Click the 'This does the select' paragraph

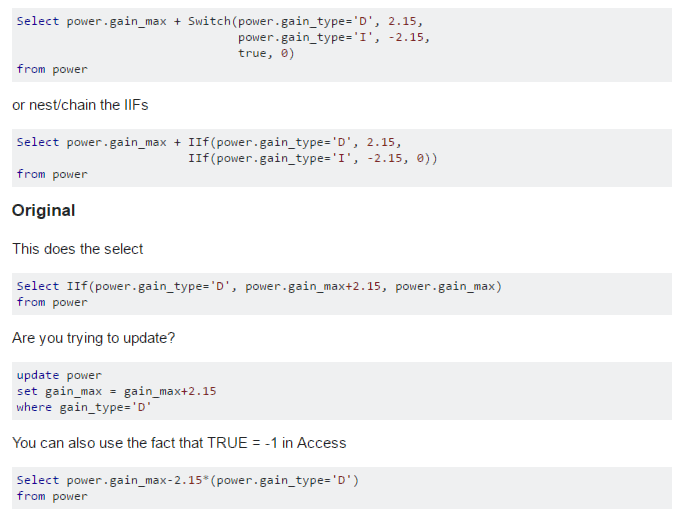point(78,249)
